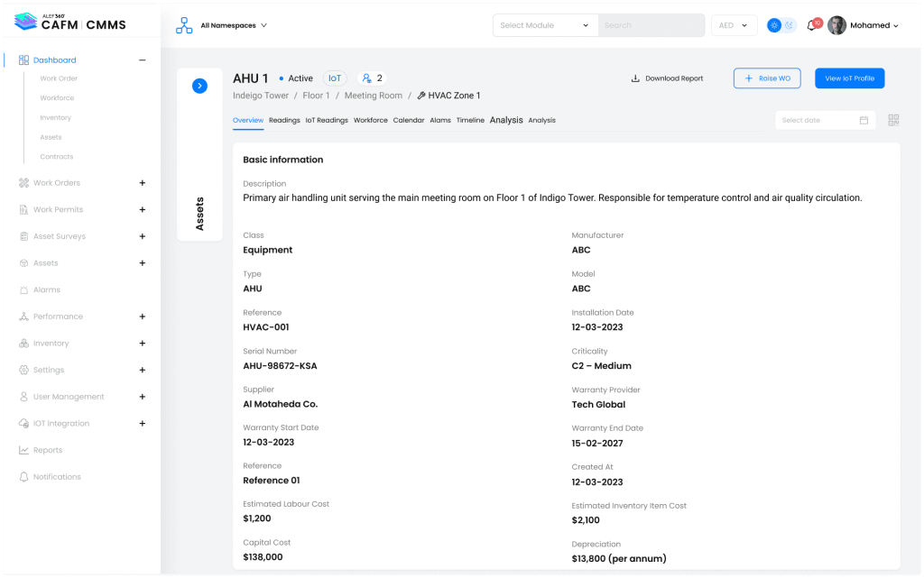The image size is (924, 578).
Task: Click the QR code icon
Action: click(893, 120)
